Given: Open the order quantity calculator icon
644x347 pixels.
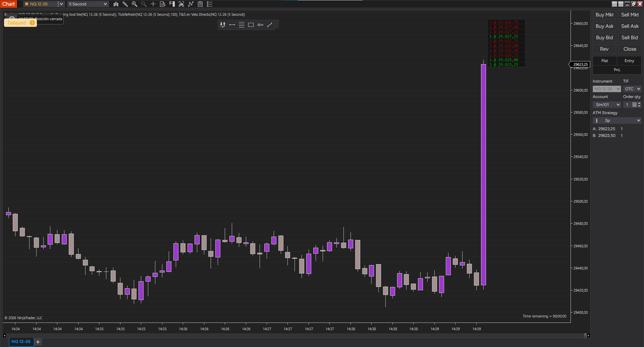Looking at the screenshot, I should 634,105.
